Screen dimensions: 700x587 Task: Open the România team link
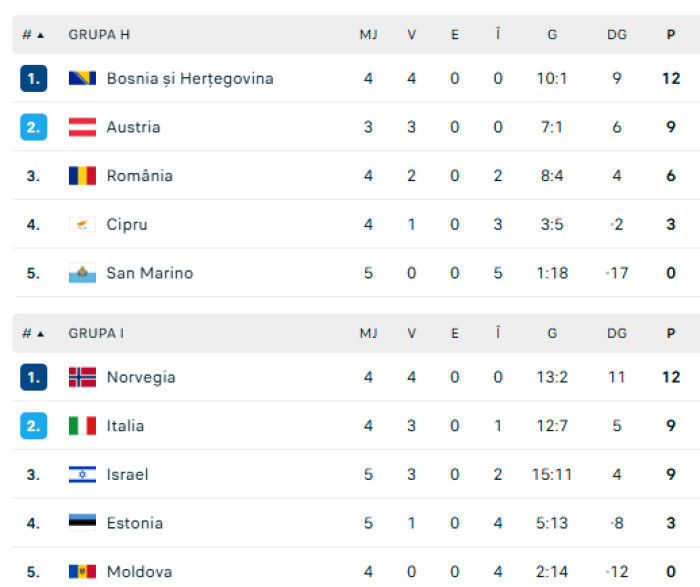point(140,176)
